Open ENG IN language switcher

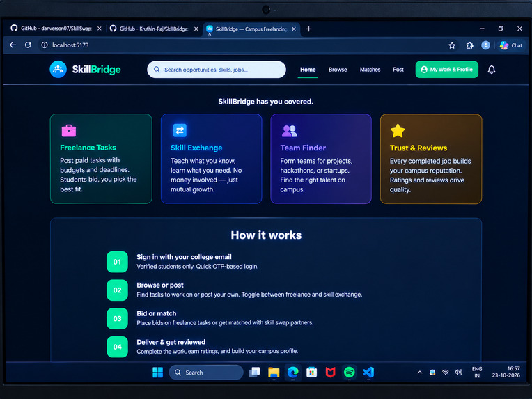point(477,373)
